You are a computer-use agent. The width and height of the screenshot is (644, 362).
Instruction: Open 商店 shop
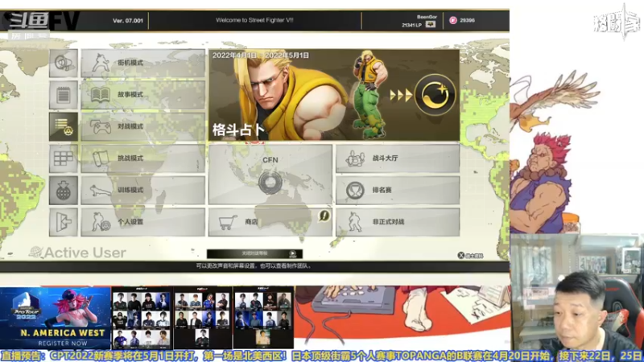270,222
